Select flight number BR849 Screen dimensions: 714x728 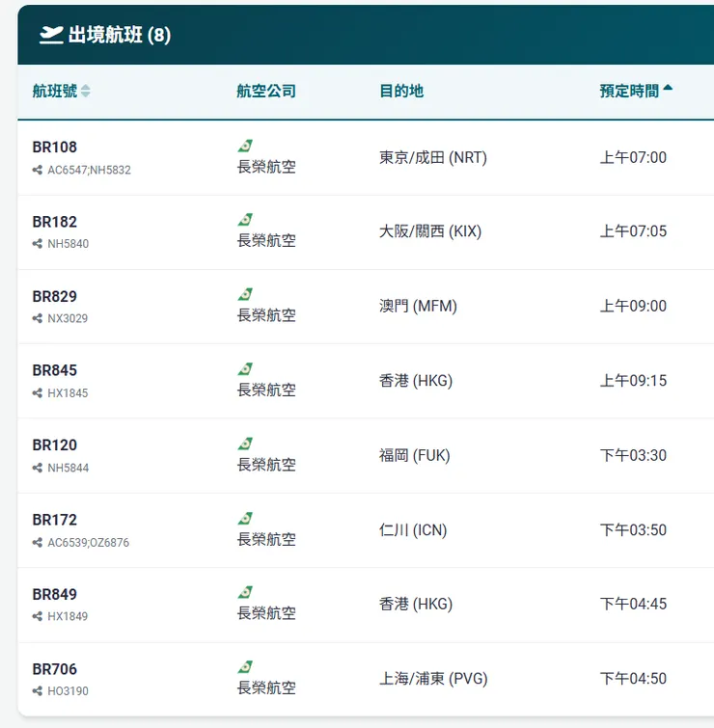pyautogui.click(x=54, y=594)
